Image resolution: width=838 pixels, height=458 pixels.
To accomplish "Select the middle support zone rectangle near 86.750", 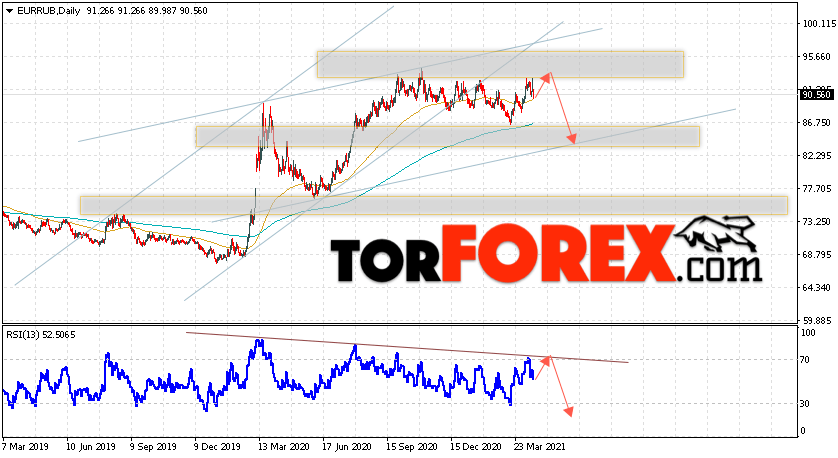I will click(447, 136).
